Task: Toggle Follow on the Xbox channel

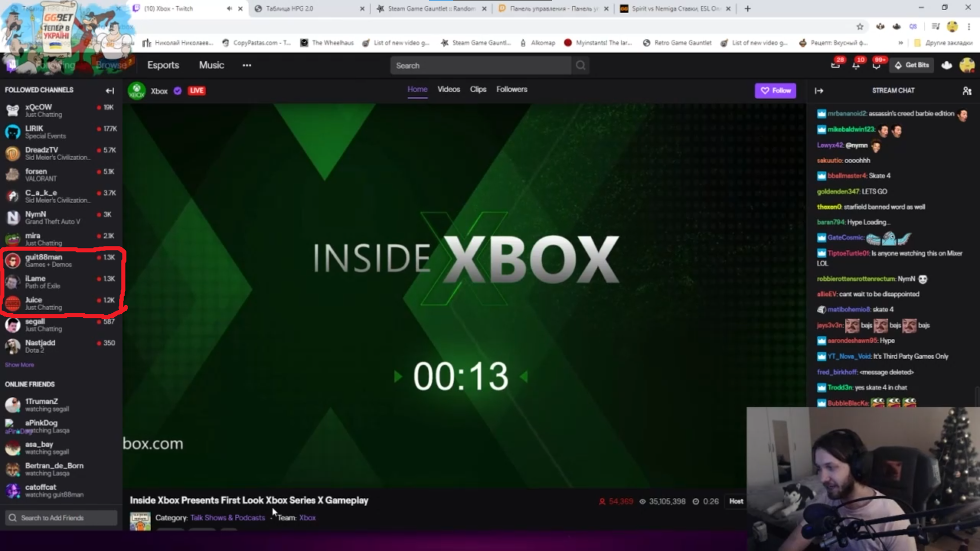Action: 775,90
